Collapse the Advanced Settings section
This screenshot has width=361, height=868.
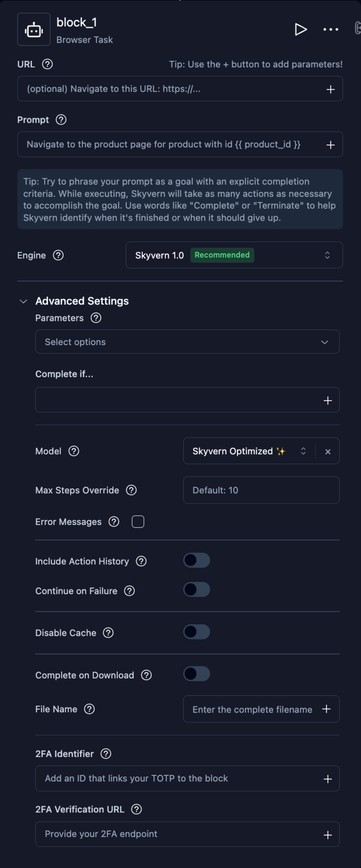tap(24, 301)
